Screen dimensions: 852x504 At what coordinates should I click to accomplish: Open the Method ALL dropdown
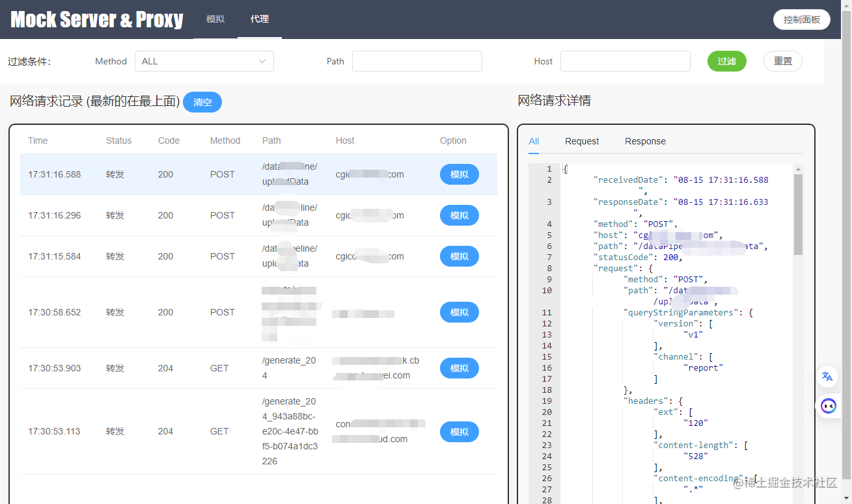coord(204,61)
